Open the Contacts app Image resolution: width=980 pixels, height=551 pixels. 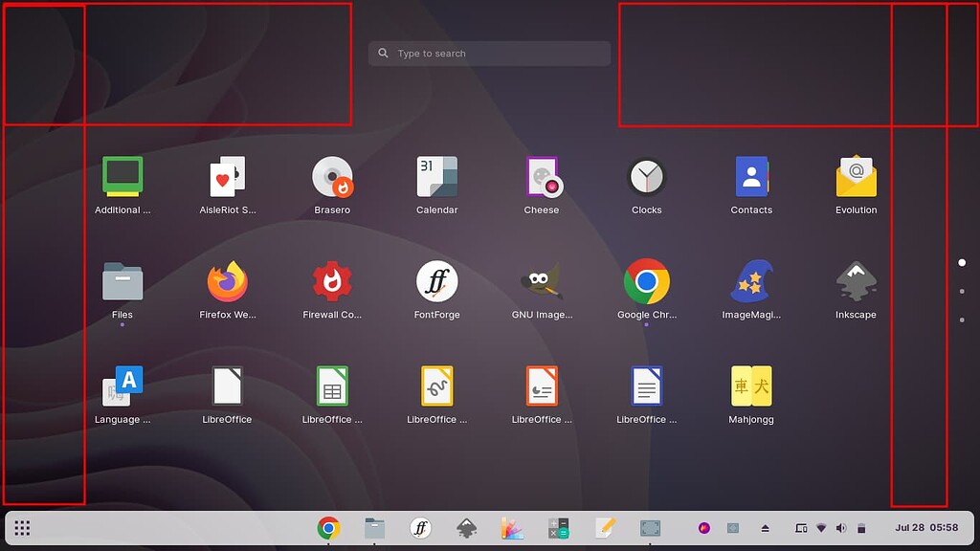tap(751, 177)
